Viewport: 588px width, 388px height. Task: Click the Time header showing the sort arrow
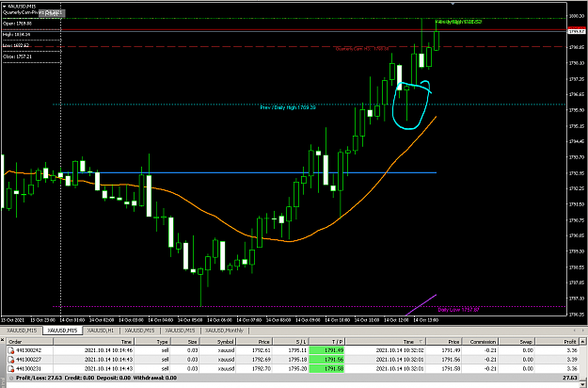[x=386, y=342]
